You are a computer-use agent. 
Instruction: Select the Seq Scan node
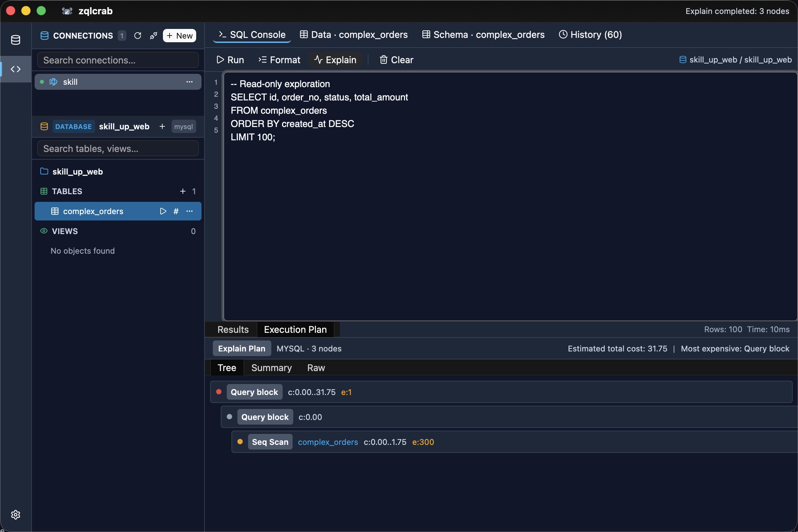(514, 442)
